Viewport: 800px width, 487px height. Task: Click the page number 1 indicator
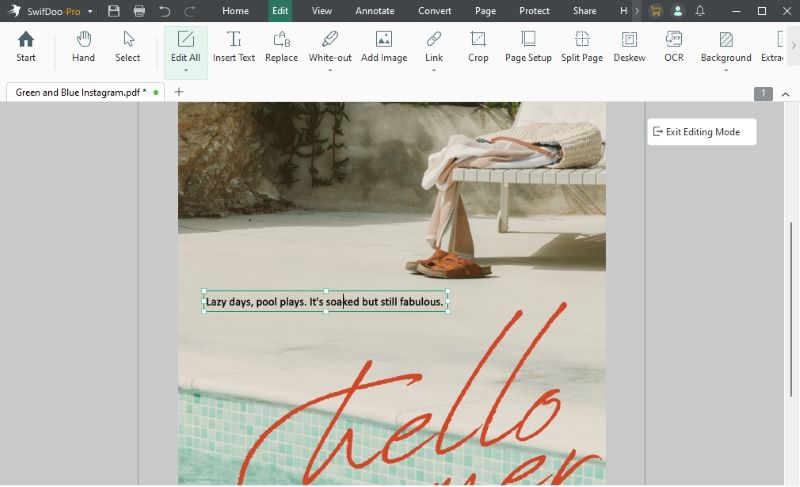763,93
